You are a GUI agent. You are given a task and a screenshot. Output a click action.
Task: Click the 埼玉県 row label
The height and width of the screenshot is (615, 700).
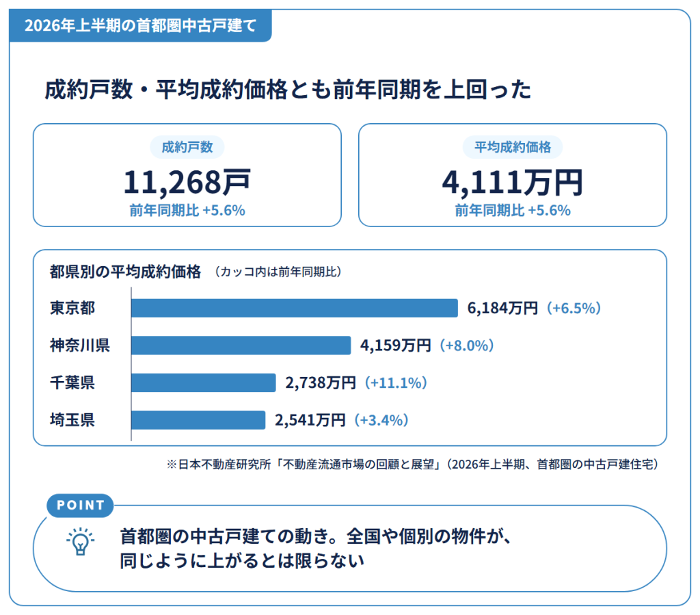(x=72, y=420)
